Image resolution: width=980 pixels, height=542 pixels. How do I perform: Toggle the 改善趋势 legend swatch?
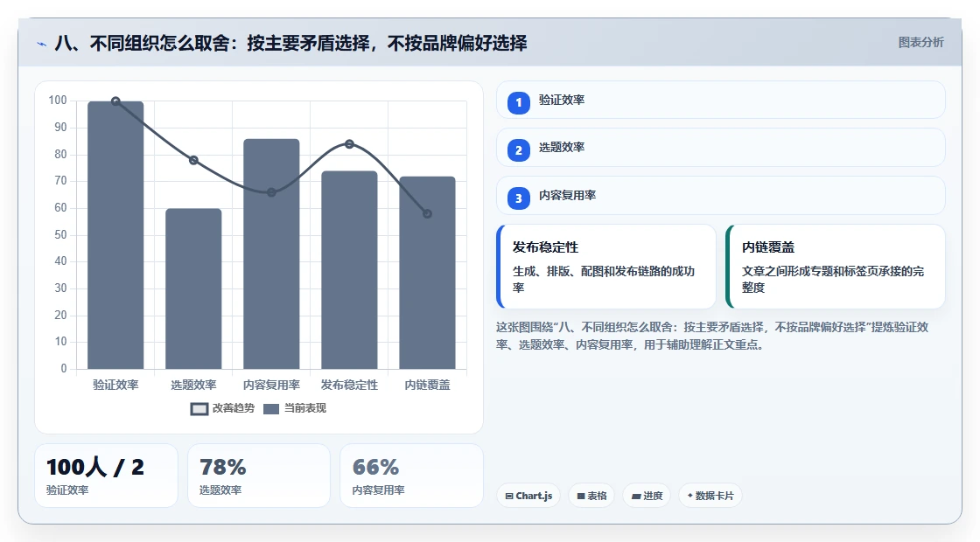pyautogui.click(x=199, y=409)
